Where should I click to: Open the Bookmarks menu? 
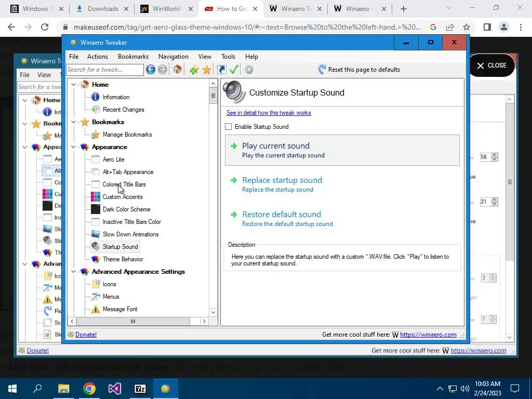(134, 57)
